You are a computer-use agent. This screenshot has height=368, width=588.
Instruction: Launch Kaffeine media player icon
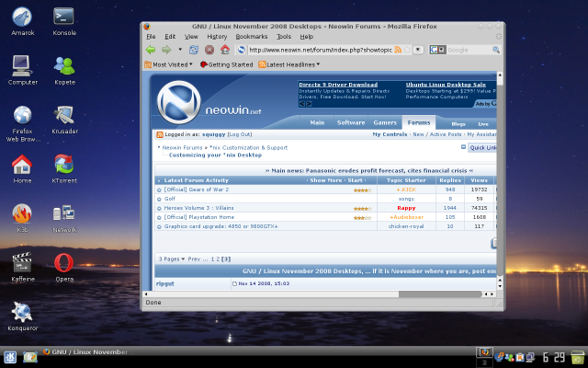tap(22, 267)
